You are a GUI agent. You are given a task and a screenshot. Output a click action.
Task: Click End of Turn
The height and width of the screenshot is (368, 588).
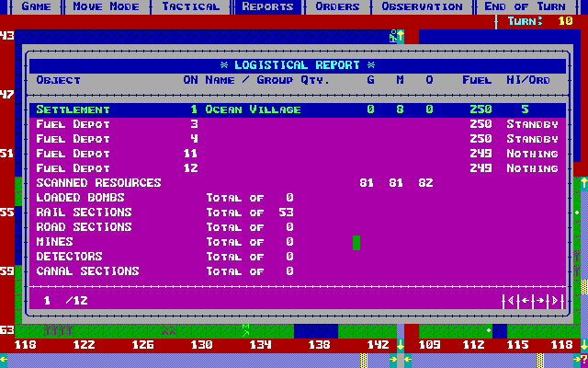[x=525, y=6]
